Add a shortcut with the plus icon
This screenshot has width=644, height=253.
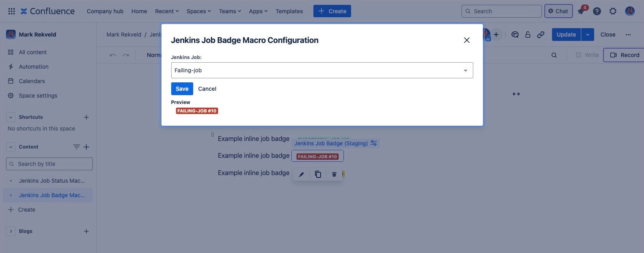pos(86,117)
